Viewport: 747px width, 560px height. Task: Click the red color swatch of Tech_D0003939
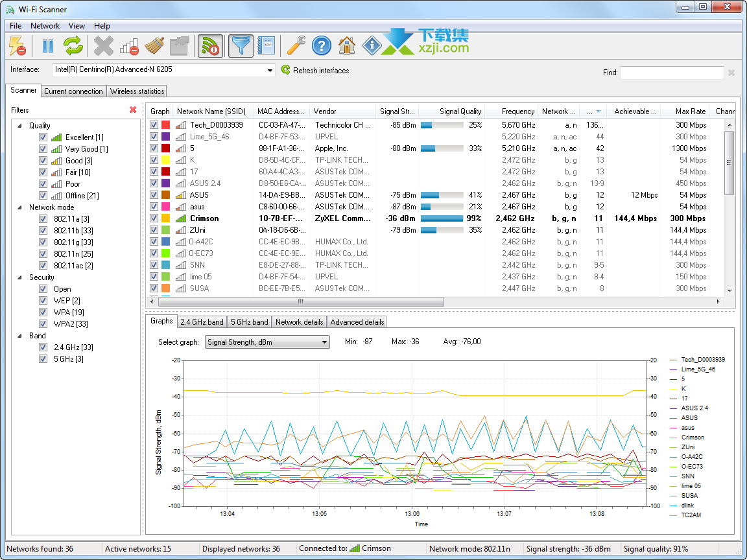[166, 125]
